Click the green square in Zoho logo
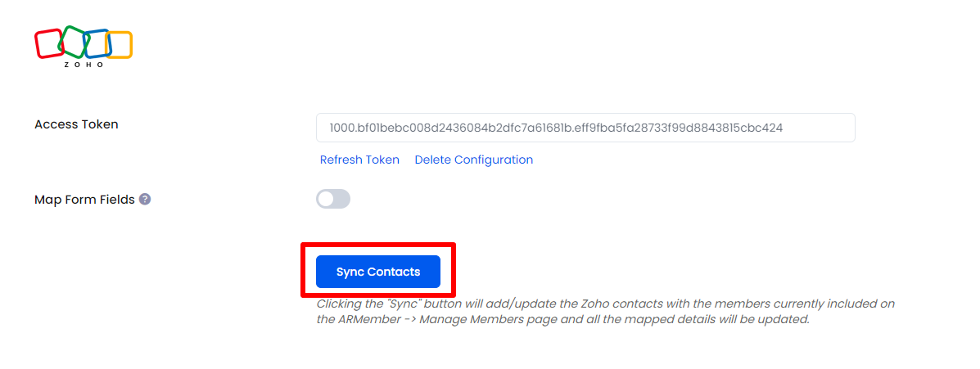980x369 pixels. coord(74,41)
